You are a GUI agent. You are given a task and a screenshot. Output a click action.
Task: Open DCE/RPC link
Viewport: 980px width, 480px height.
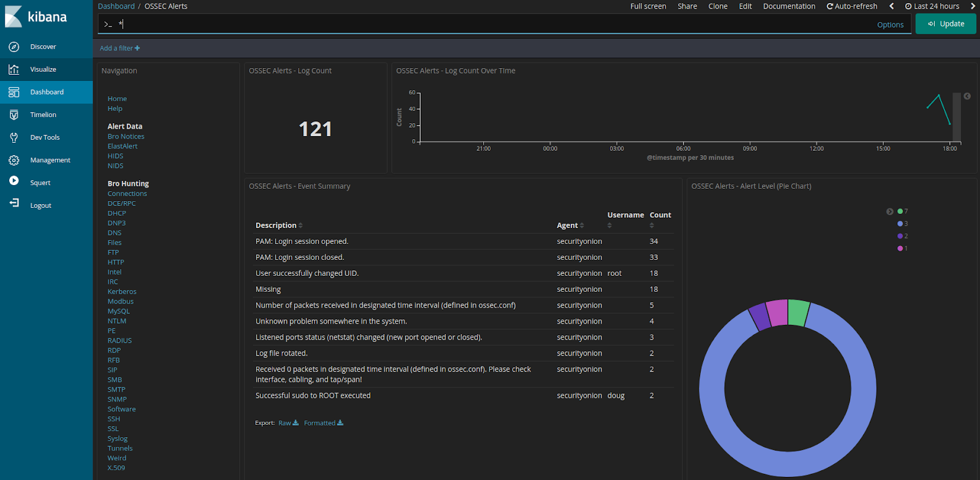tap(122, 204)
